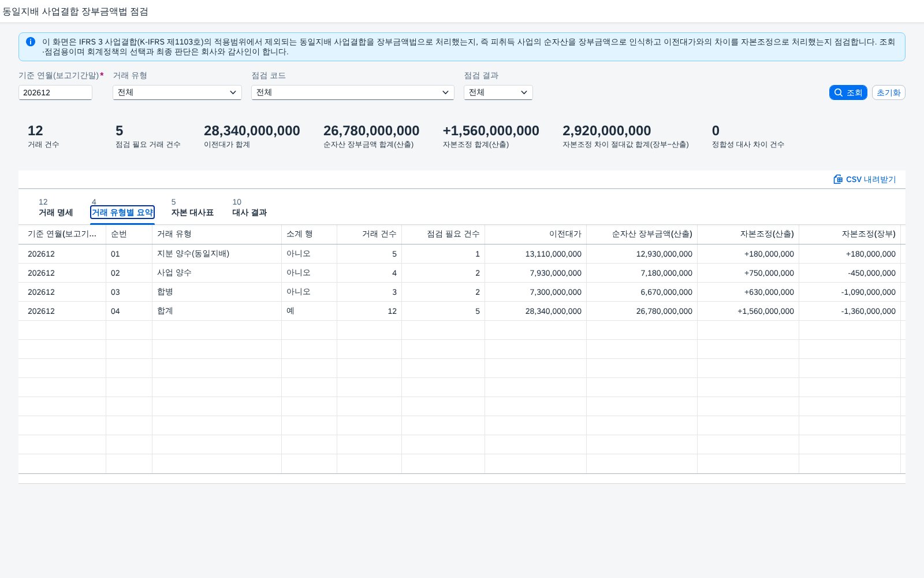Click the 거래 건수 KPI value 12

35,131
